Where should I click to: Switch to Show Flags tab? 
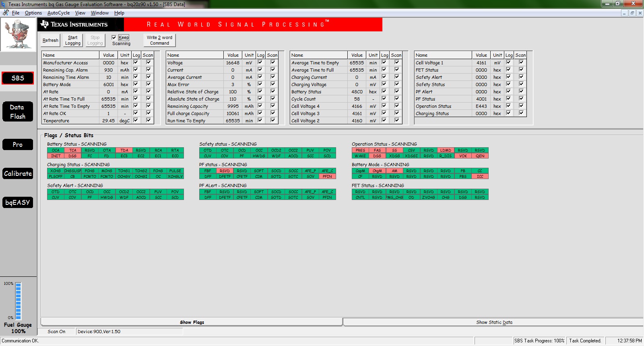click(x=192, y=322)
